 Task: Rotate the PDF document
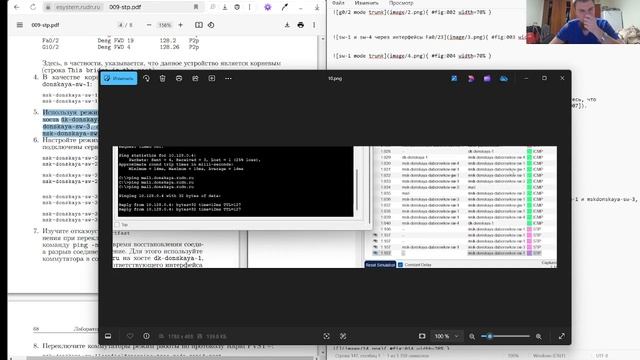(x=211, y=25)
